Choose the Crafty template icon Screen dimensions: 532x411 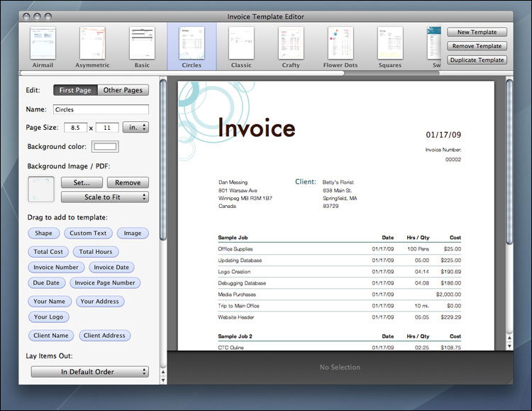tap(291, 44)
